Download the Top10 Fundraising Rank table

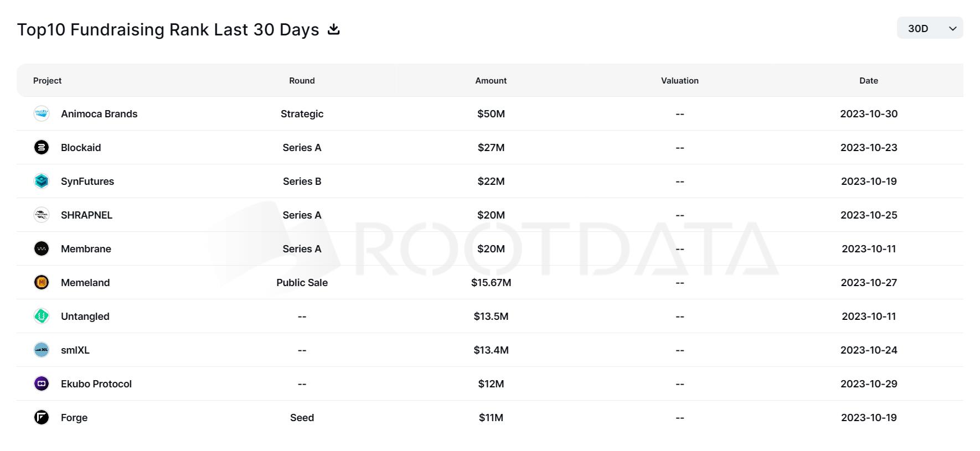[333, 29]
